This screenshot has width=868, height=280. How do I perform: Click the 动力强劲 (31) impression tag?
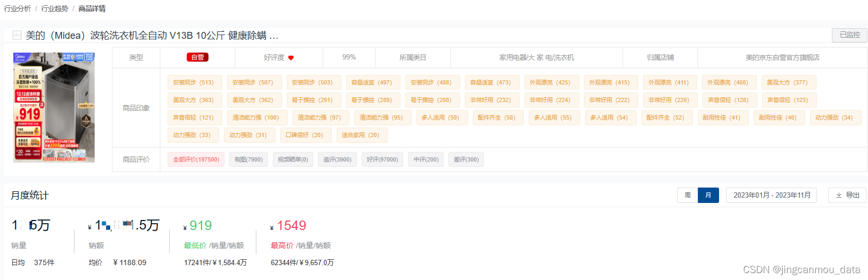point(249,135)
